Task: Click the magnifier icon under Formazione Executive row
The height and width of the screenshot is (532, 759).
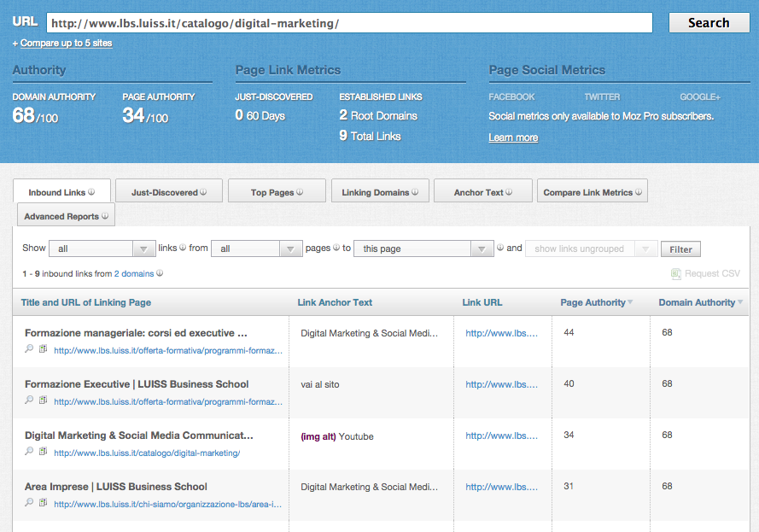Action: click(x=29, y=400)
